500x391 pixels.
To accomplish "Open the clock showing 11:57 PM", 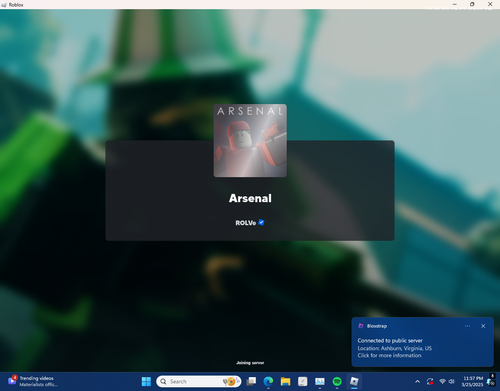I will [x=473, y=381].
